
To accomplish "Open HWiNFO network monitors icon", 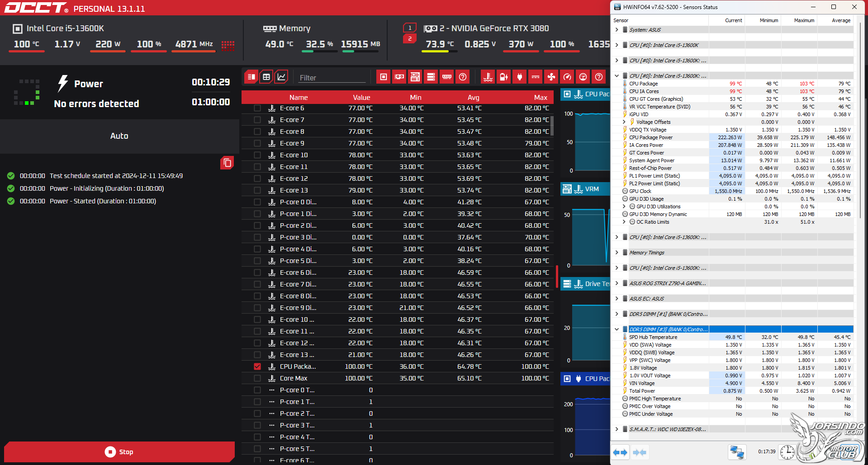I will (737, 452).
